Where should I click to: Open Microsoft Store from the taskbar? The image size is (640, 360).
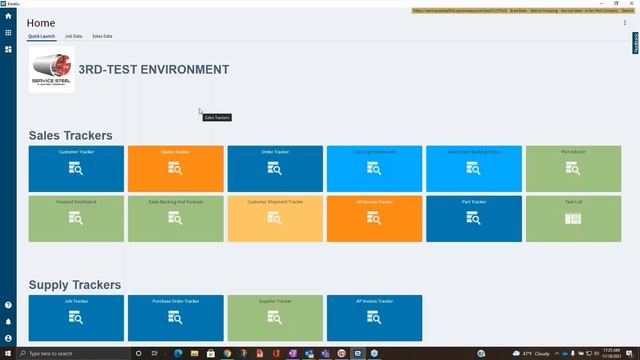[211, 353]
